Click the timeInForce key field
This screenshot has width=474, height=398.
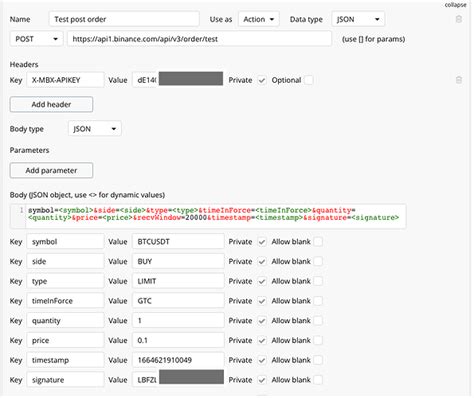(65, 301)
